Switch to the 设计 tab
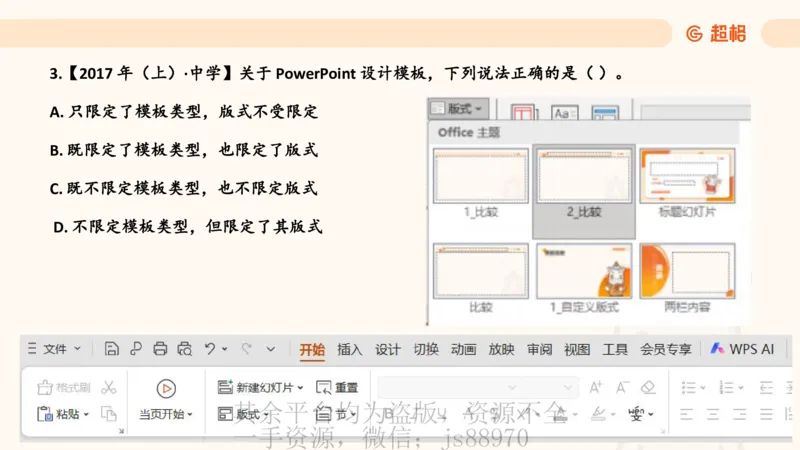Screen dimensions: 800x450 (x=387, y=349)
